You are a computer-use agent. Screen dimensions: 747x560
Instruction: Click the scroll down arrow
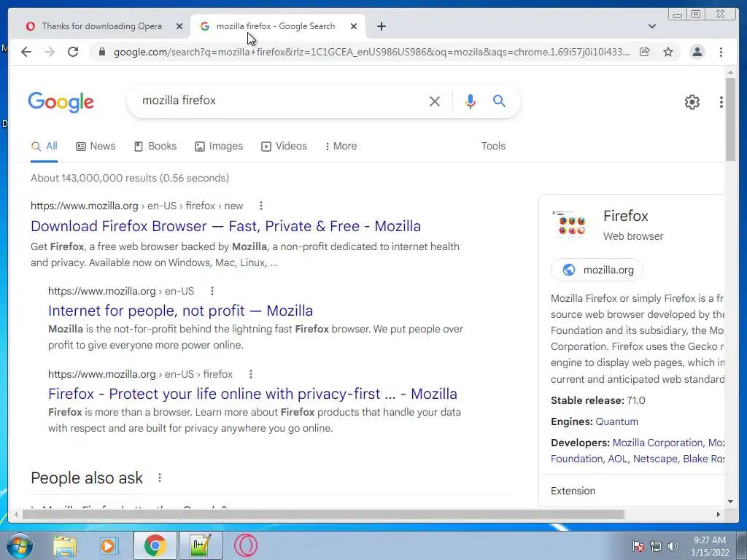pos(729,502)
